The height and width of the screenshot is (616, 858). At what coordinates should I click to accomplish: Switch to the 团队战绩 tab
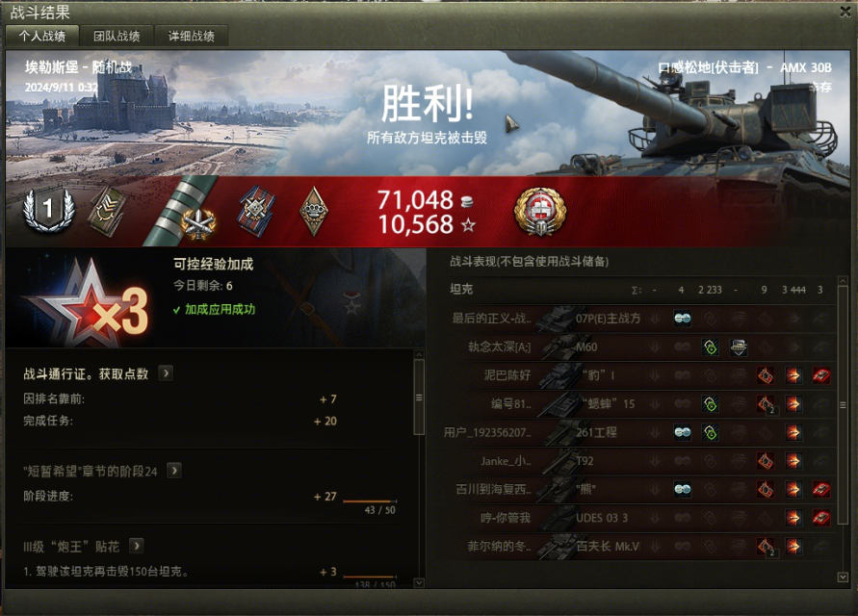tap(117, 37)
